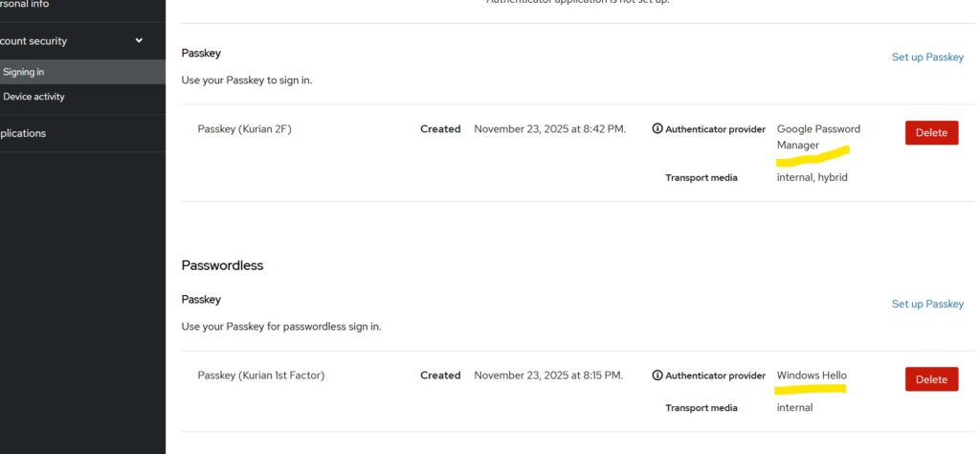This screenshot has width=980, height=454.
Task: Open Device activity page
Action: pos(34,97)
